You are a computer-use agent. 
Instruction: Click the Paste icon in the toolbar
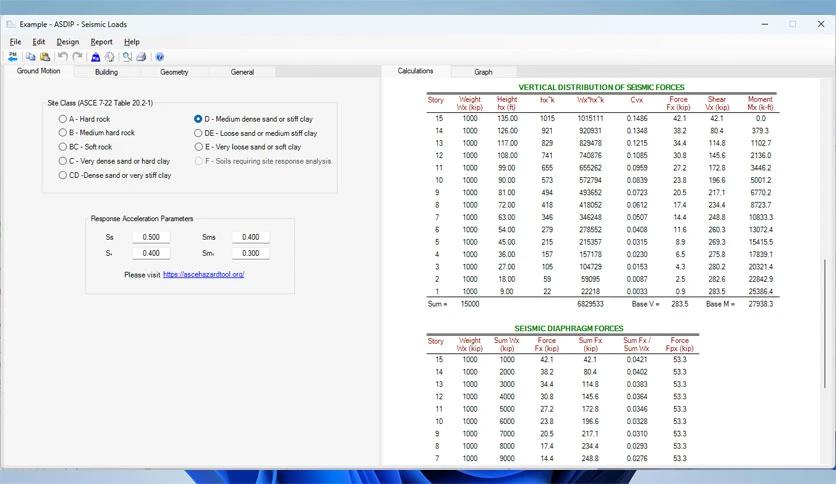tap(44, 57)
